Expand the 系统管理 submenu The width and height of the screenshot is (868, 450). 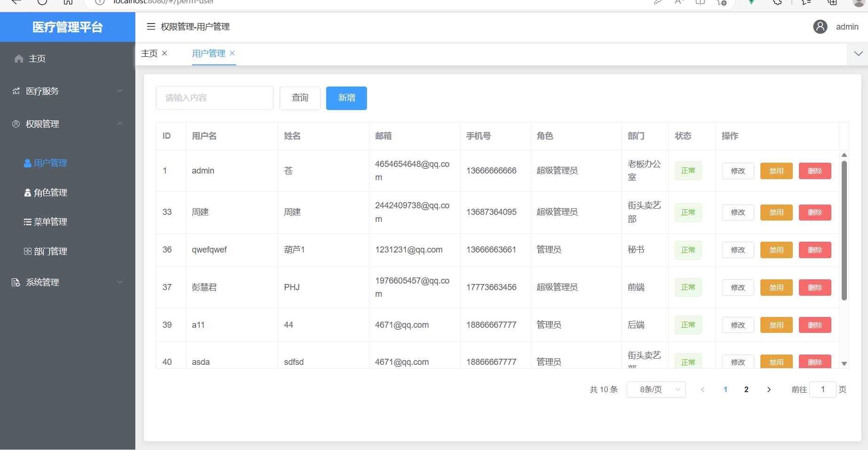click(x=120, y=282)
